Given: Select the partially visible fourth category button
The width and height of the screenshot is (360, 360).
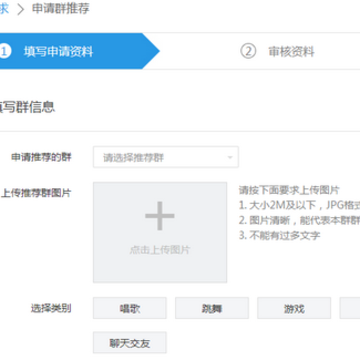Looking at the screenshot, I should 350,308.
